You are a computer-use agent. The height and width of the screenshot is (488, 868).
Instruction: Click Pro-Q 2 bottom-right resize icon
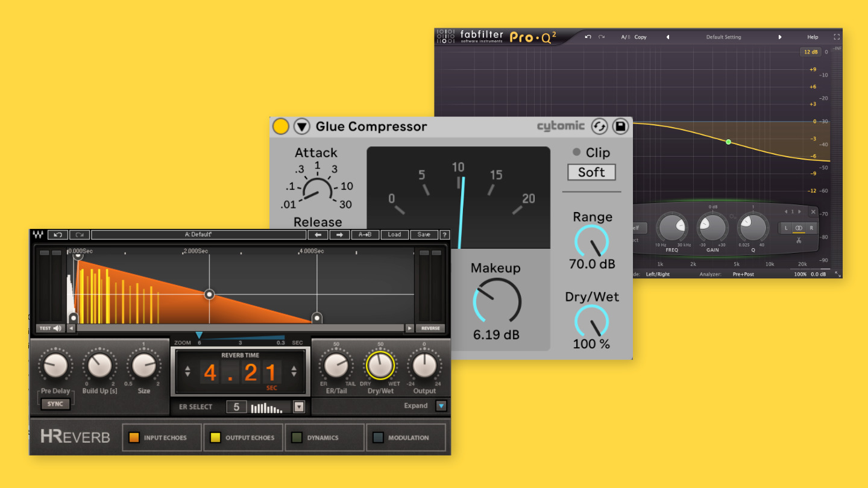(x=837, y=274)
